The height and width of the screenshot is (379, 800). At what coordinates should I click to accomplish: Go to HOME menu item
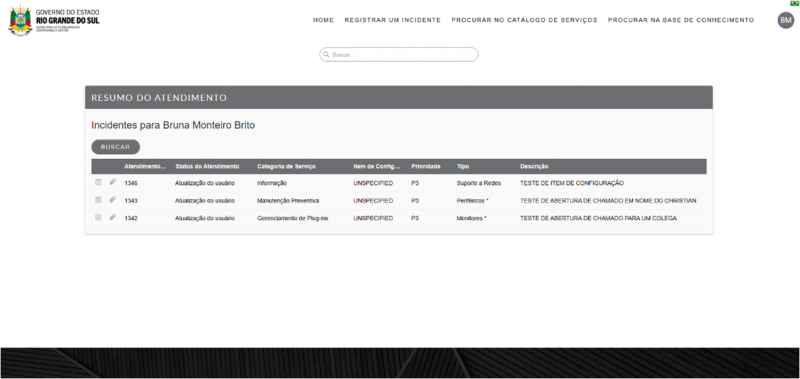323,20
